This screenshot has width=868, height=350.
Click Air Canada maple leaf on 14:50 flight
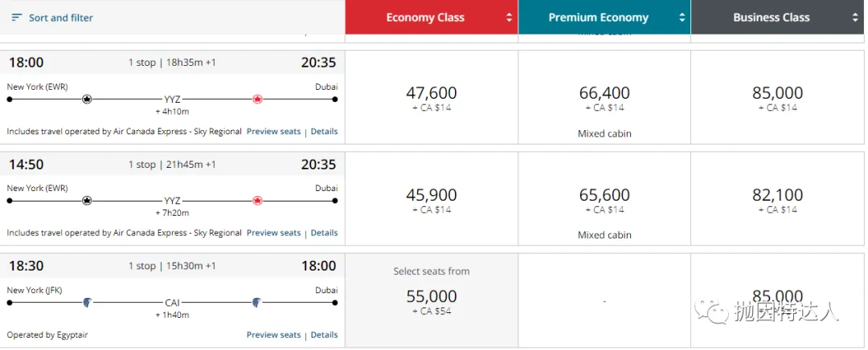[257, 201]
